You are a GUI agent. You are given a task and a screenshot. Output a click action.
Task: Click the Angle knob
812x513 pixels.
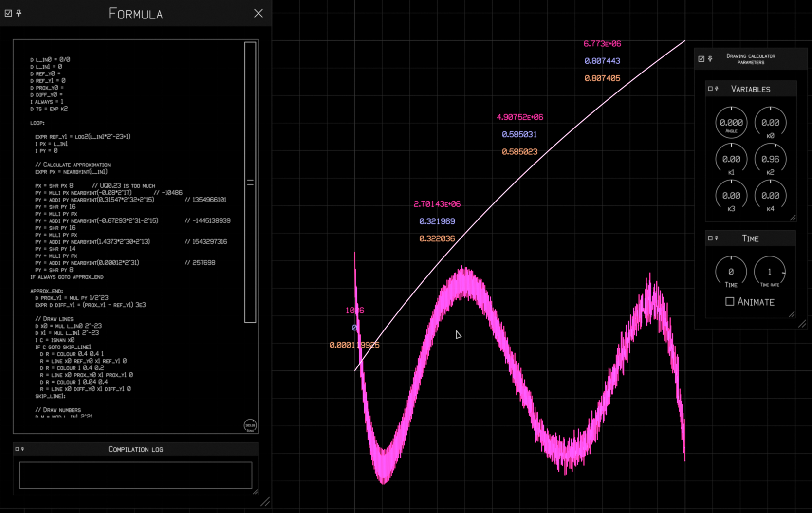(x=731, y=122)
